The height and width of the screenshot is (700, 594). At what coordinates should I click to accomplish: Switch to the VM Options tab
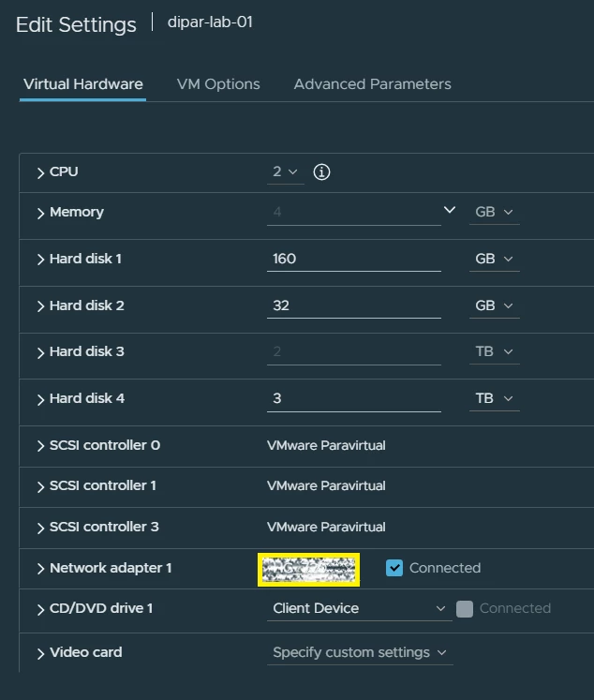coord(218,84)
